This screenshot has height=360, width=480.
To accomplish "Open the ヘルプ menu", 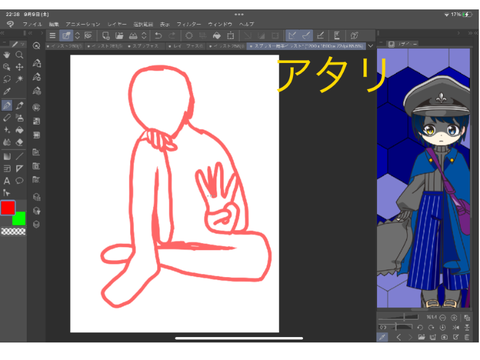I will pos(246,24).
